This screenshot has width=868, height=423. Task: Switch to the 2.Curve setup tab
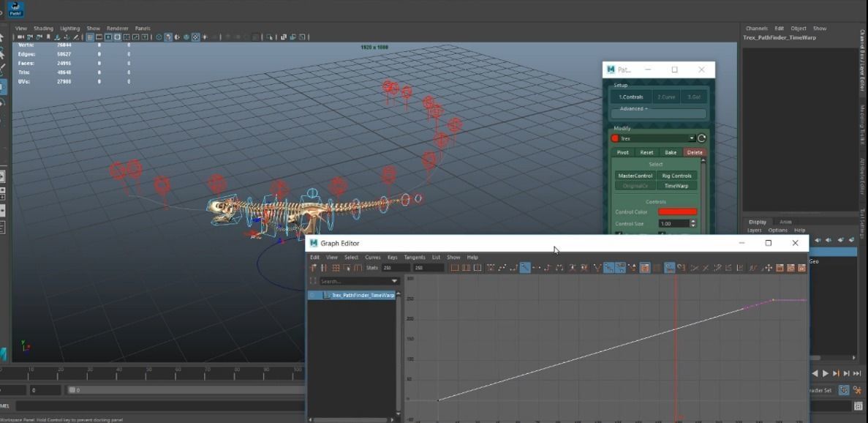click(666, 97)
